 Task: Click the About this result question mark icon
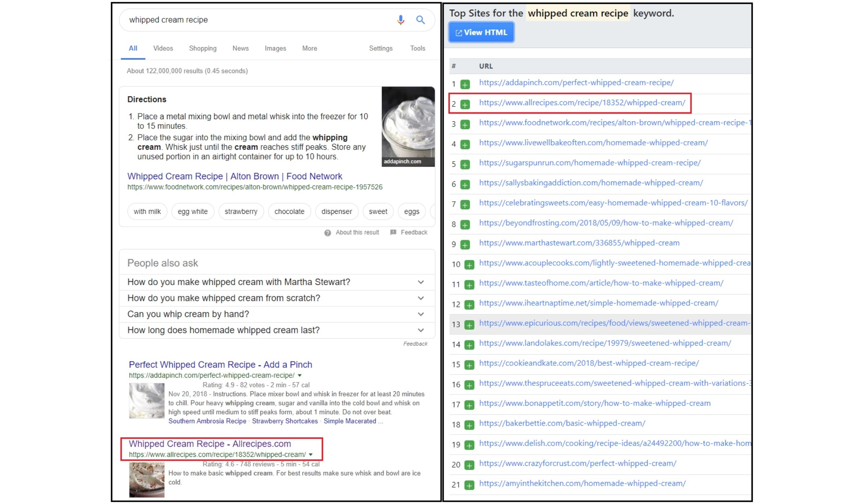point(328,233)
